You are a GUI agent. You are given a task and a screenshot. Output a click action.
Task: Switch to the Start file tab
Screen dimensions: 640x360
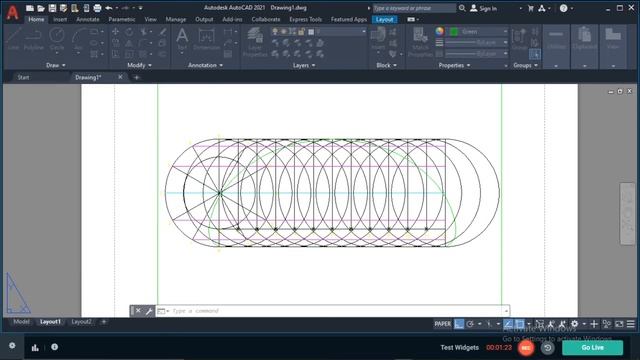23,77
